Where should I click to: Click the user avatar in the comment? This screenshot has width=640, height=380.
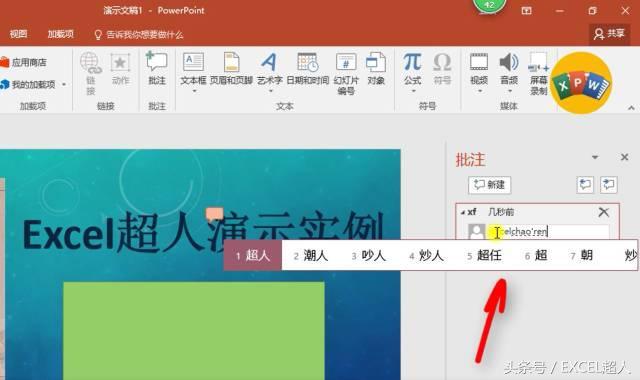476,231
